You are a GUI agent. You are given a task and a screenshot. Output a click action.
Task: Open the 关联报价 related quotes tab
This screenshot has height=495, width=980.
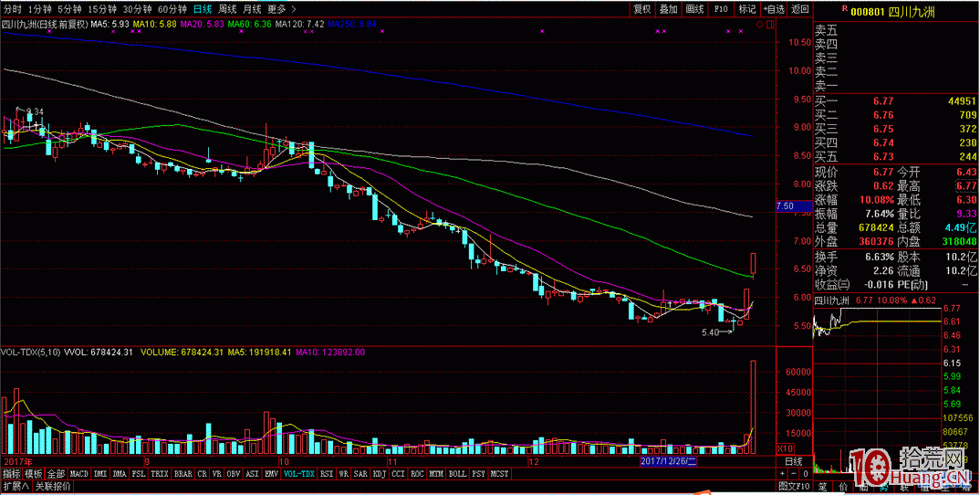point(53,486)
